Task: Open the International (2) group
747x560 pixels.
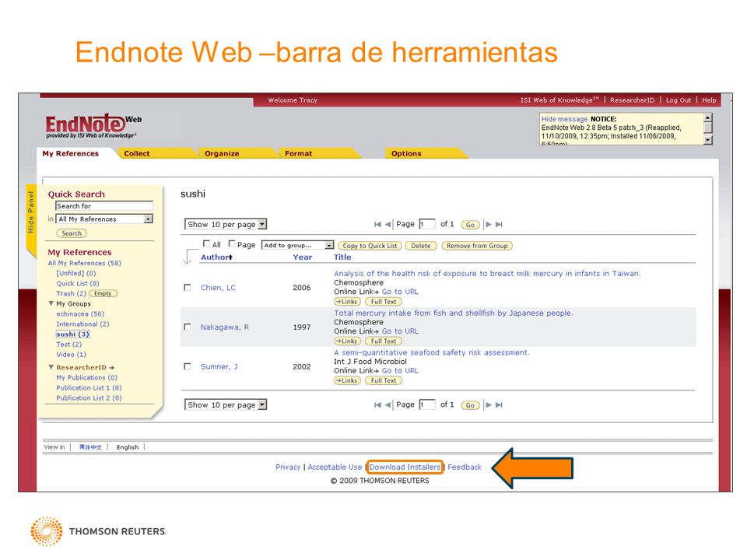Action: pyautogui.click(x=83, y=324)
